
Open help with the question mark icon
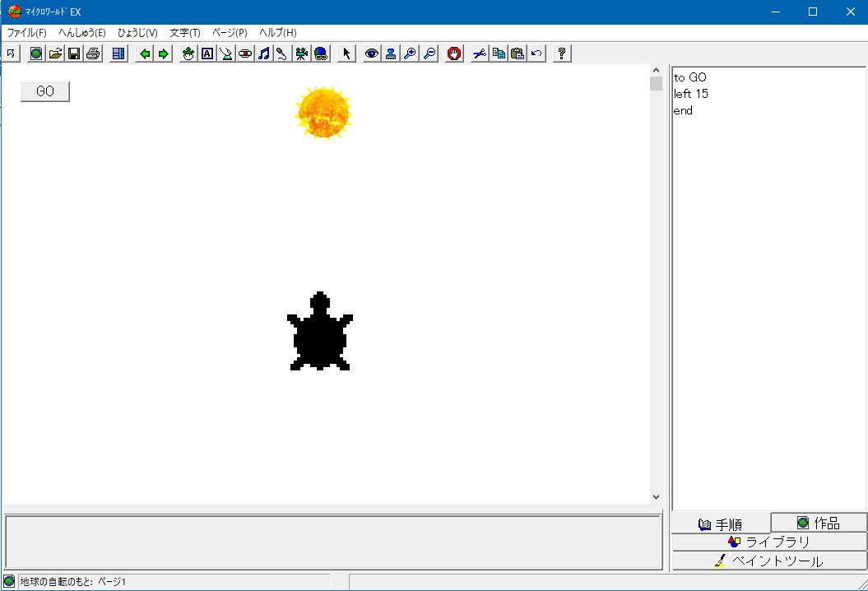pyautogui.click(x=561, y=54)
